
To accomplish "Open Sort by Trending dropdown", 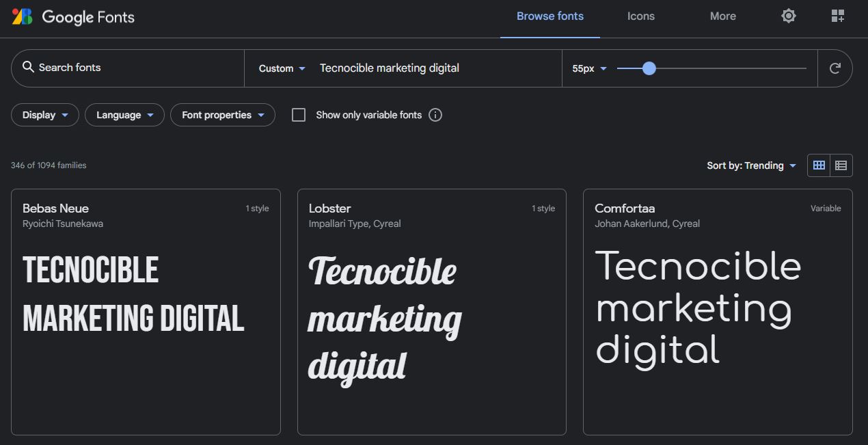I will pyautogui.click(x=751, y=165).
